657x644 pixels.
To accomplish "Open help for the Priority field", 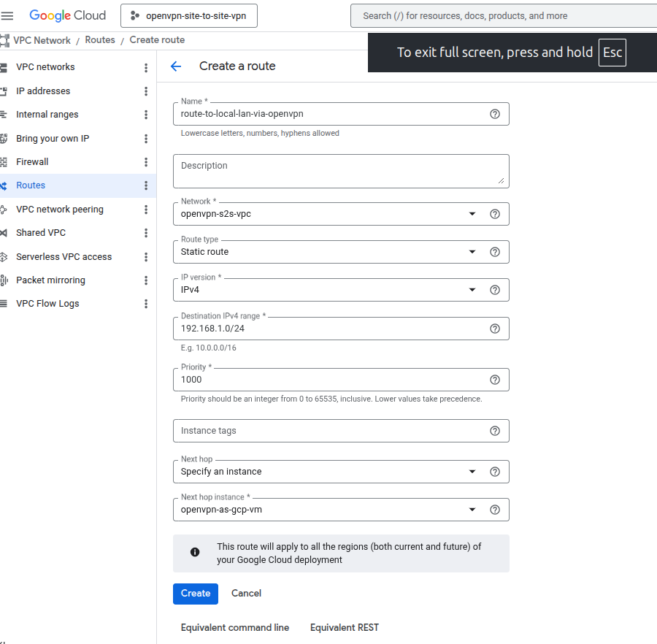I will 495,380.
